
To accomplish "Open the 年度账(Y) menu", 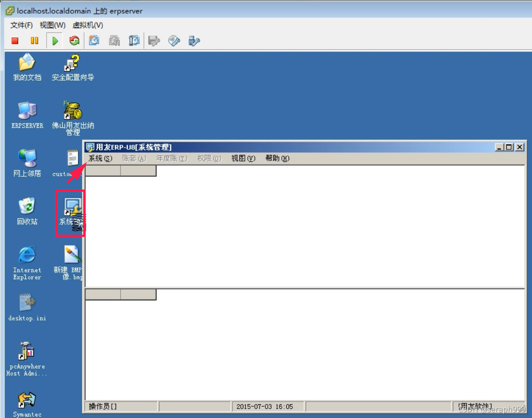I will (x=172, y=158).
